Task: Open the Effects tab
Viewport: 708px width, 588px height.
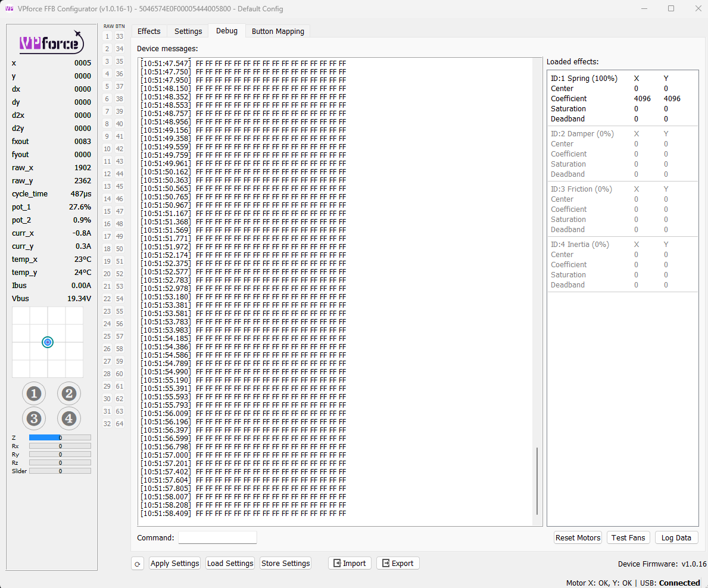Action: (149, 31)
